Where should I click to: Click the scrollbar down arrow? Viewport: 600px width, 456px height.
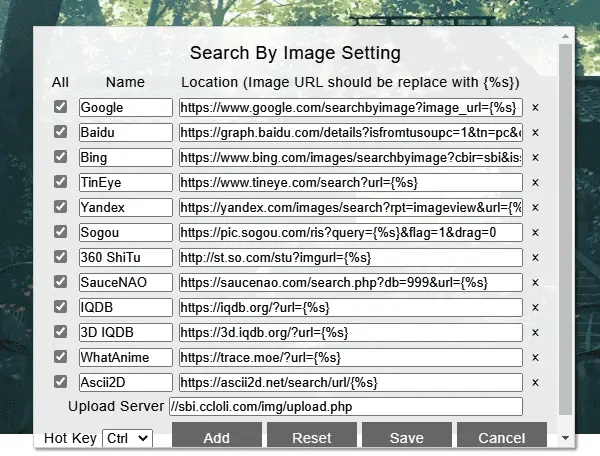pyautogui.click(x=566, y=438)
